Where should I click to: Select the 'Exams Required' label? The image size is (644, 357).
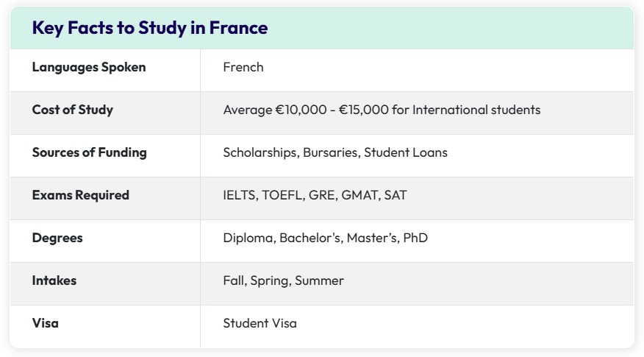[81, 195]
